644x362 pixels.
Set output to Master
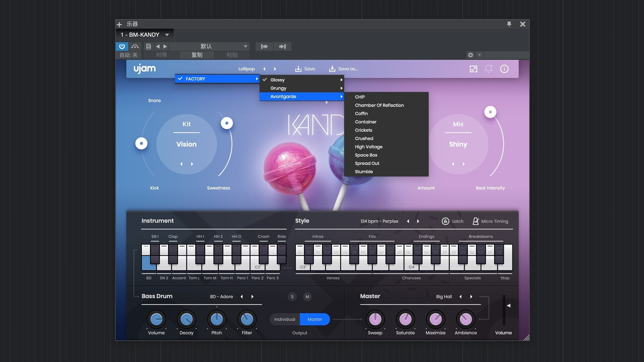point(315,319)
